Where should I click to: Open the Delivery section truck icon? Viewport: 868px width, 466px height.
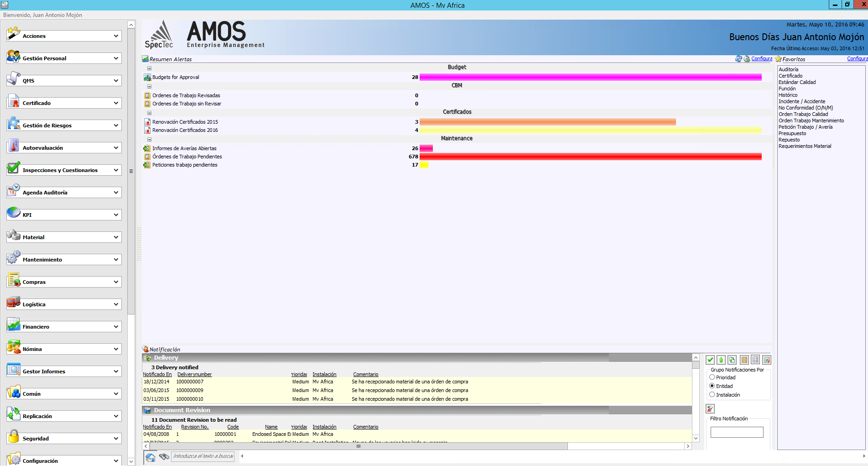pos(147,358)
